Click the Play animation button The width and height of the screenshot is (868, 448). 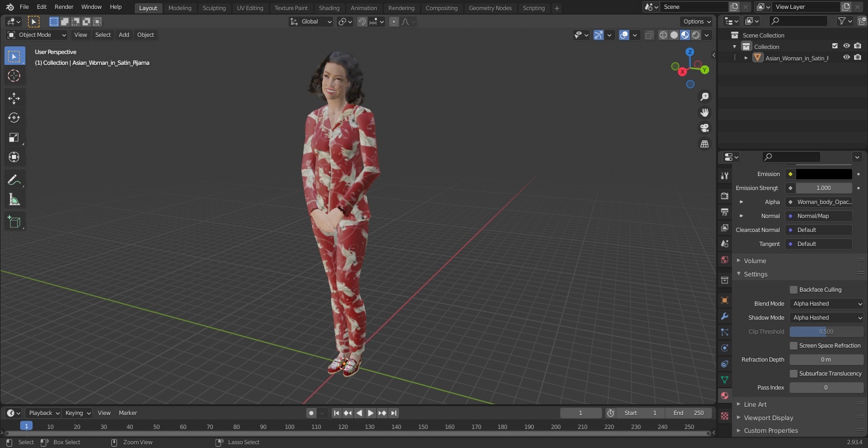tap(370, 413)
